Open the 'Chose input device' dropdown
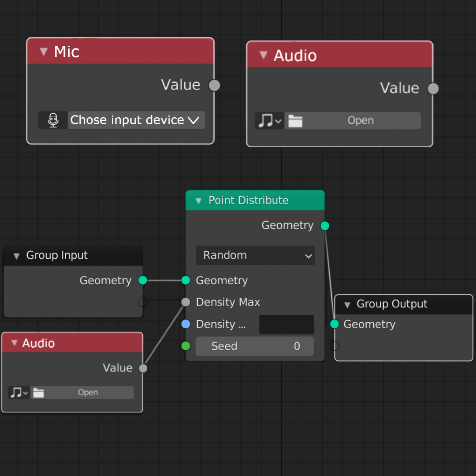This screenshot has width=476, height=476. (136, 120)
